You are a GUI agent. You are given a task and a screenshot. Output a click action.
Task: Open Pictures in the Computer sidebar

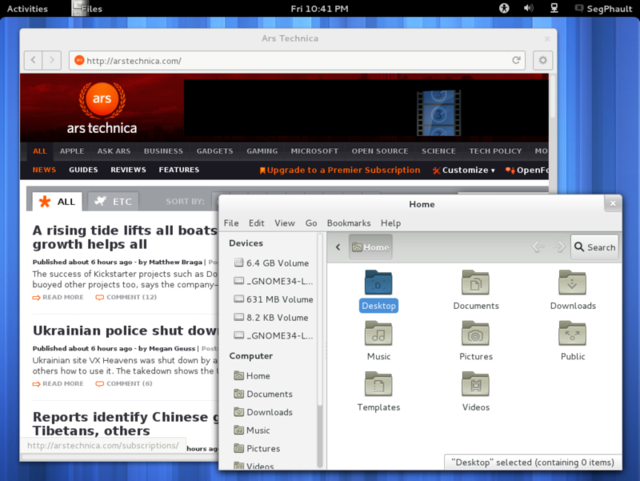click(257, 448)
